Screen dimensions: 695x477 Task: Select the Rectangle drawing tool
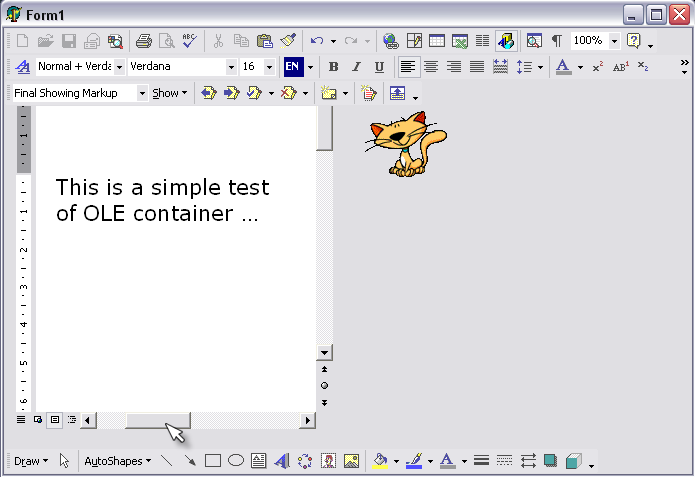212,461
